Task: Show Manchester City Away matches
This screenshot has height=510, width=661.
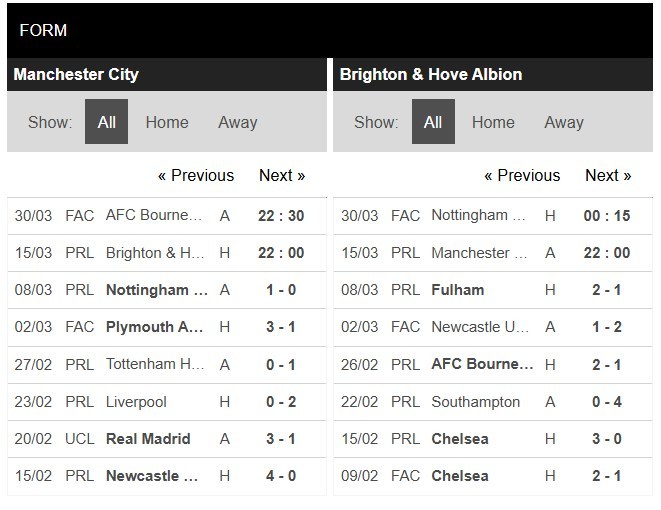Action: click(x=238, y=122)
